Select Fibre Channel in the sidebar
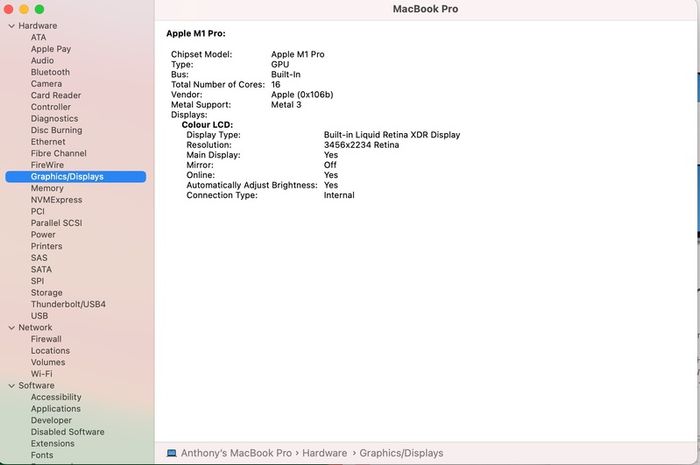 coord(58,154)
